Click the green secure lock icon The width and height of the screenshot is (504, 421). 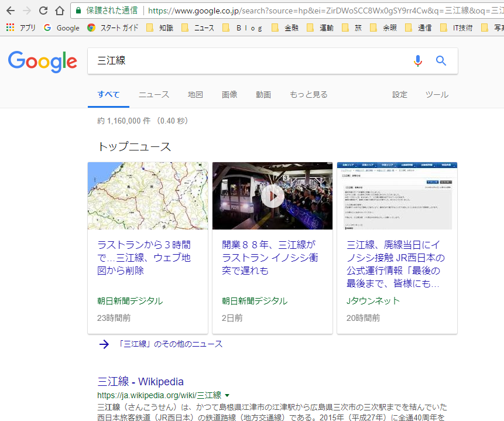click(78, 11)
